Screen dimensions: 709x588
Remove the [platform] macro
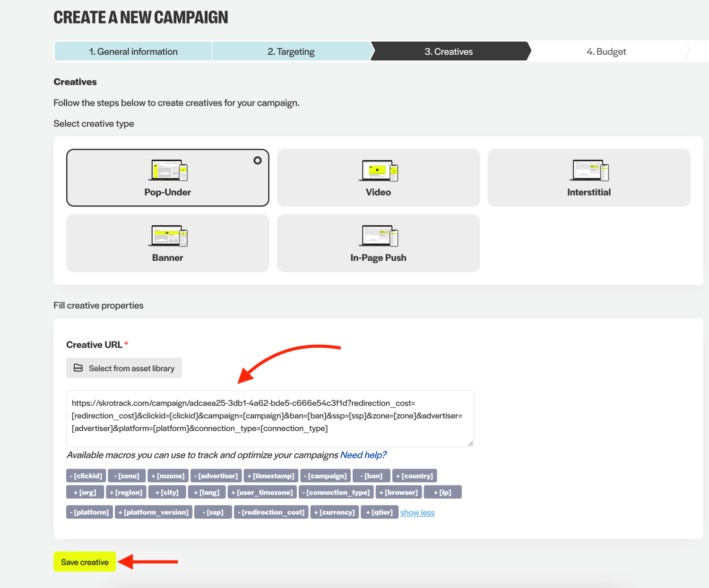pyautogui.click(x=89, y=512)
